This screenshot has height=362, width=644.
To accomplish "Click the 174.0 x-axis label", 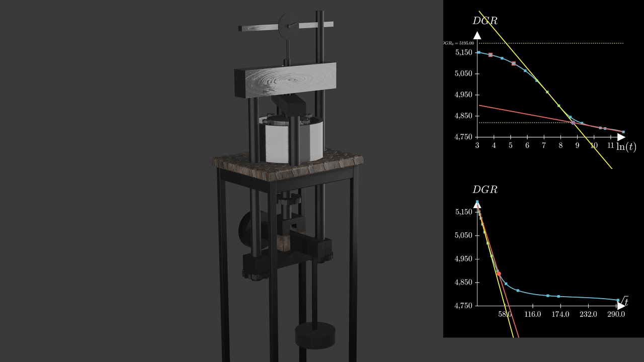I will [560, 314].
